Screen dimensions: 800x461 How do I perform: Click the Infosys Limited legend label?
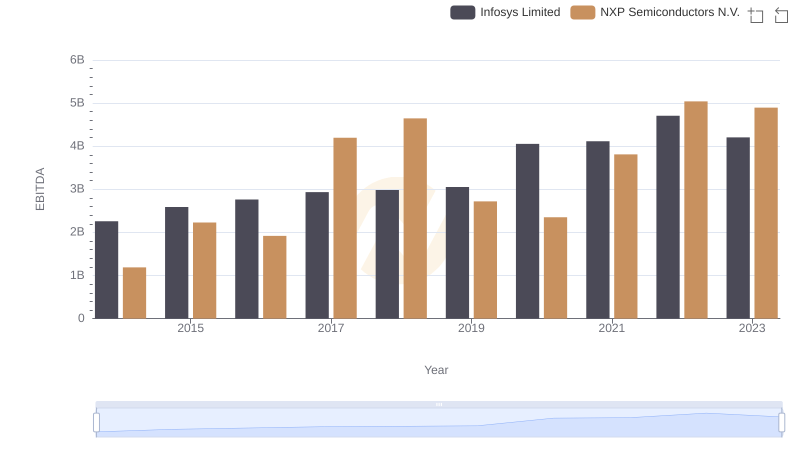click(x=520, y=12)
